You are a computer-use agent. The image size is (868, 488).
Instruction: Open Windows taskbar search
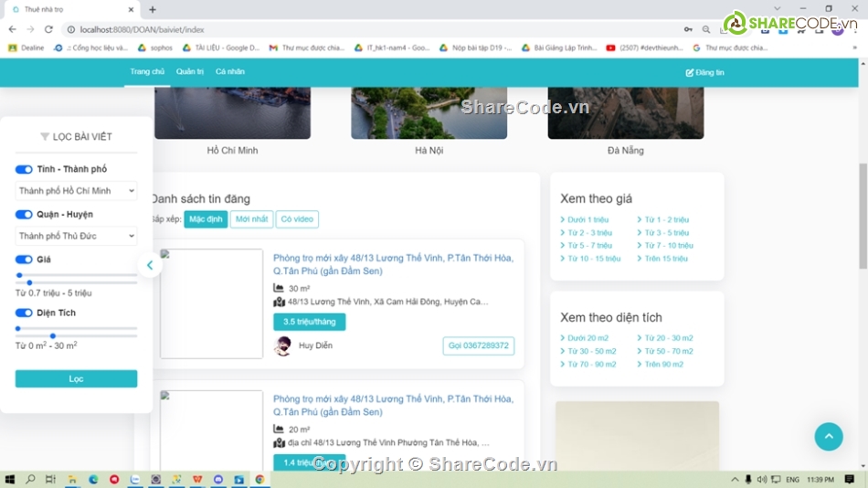point(30,479)
